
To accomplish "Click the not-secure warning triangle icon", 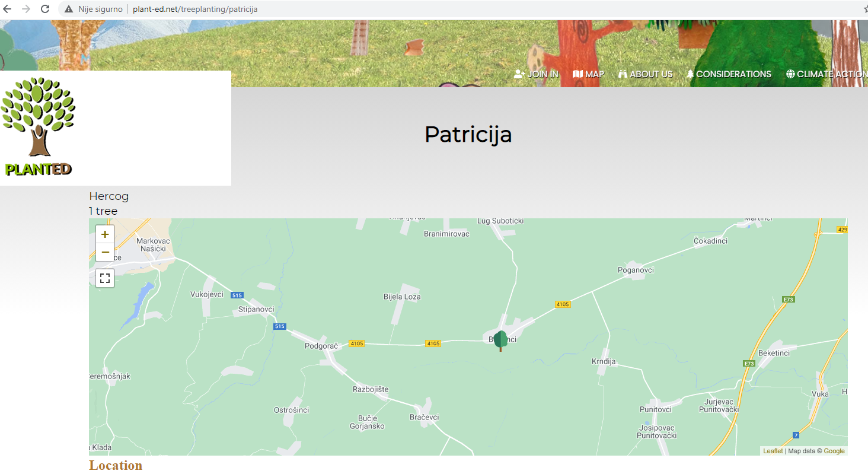I will tap(69, 9).
